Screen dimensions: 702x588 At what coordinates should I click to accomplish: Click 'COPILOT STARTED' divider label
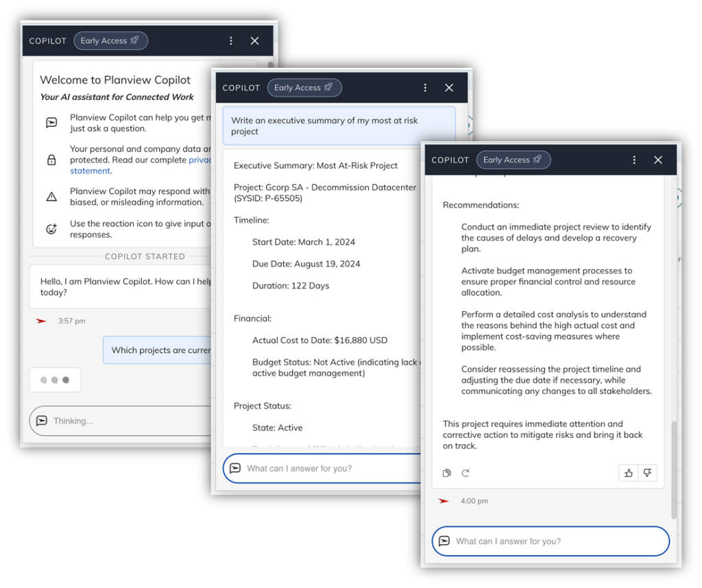click(x=145, y=256)
